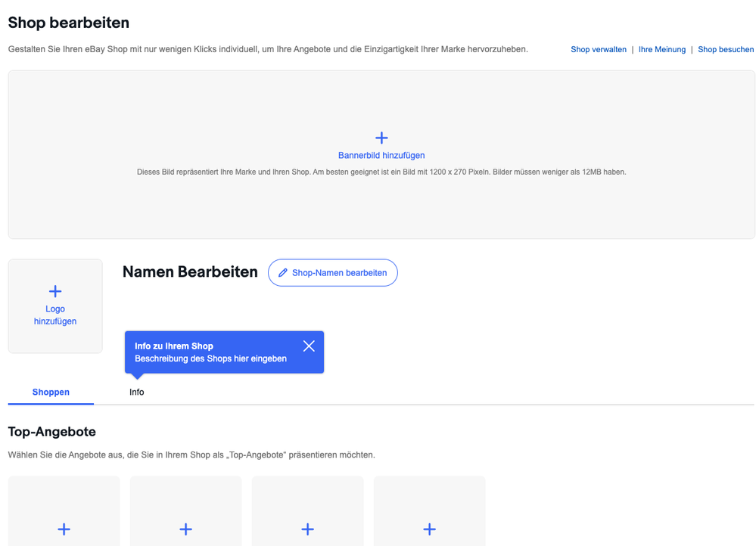Image resolution: width=756 pixels, height=546 pixels.
Task: Click the banner image size hint text
Action: click(381, 172)
